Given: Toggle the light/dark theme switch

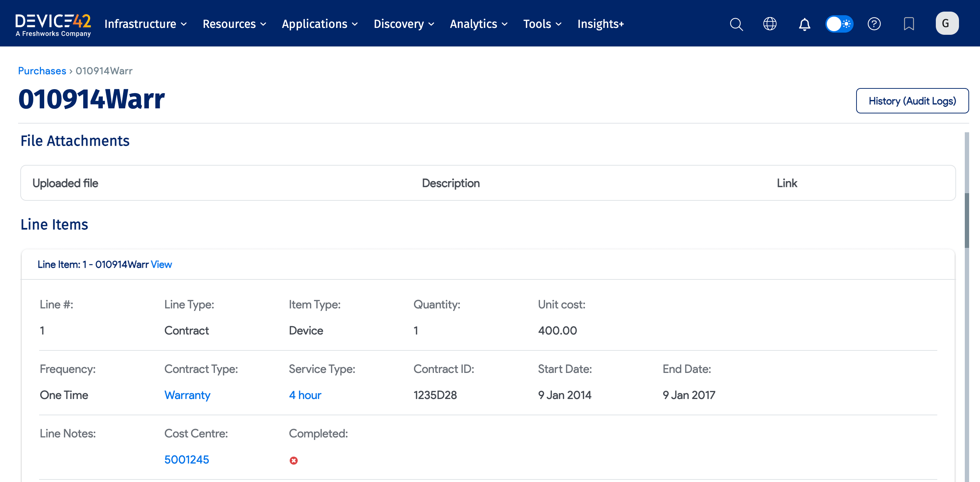Looking at the screenshot, I should [x=839, y=24].
